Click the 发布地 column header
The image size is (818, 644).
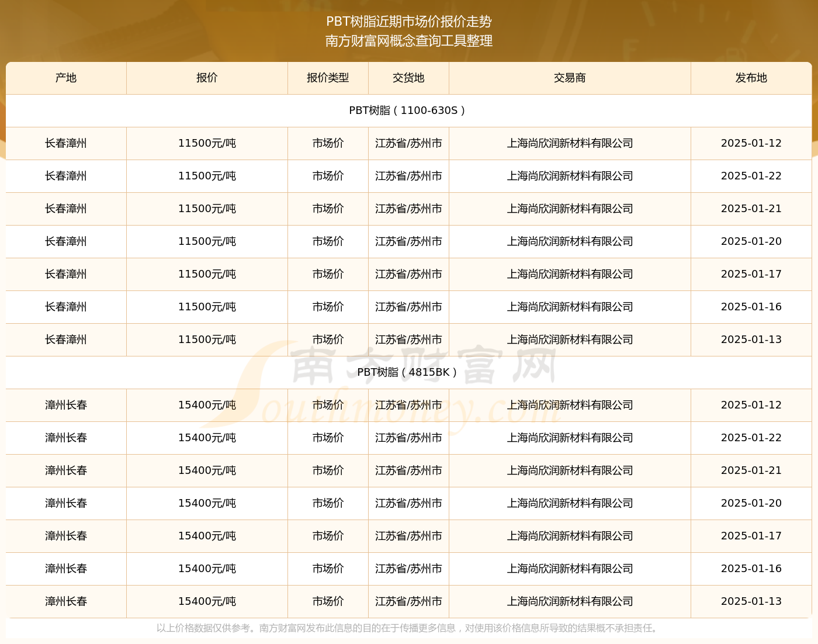click(751, 78)
